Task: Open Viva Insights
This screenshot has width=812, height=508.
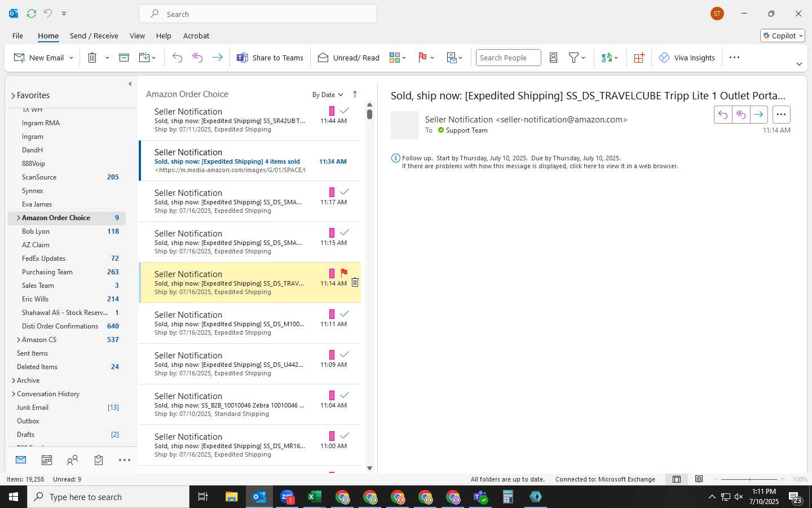Action: (687, 58)
